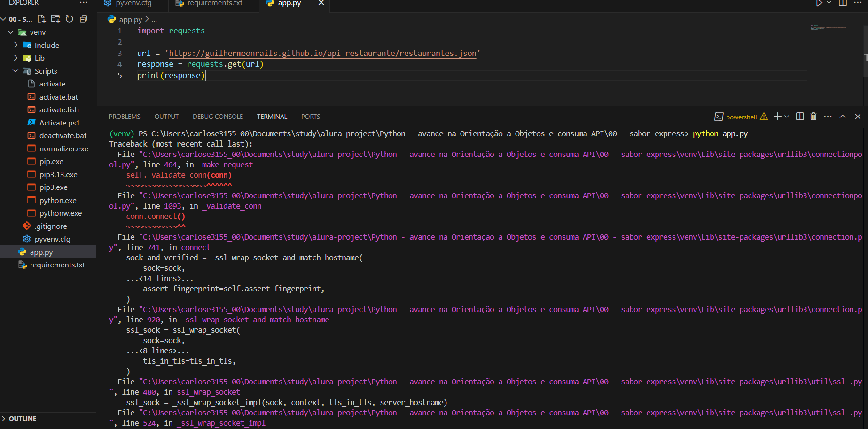Screen dimensions: 868x429
Task: Maximize the panel with the up chevron
Action: [x=843, y=116]
